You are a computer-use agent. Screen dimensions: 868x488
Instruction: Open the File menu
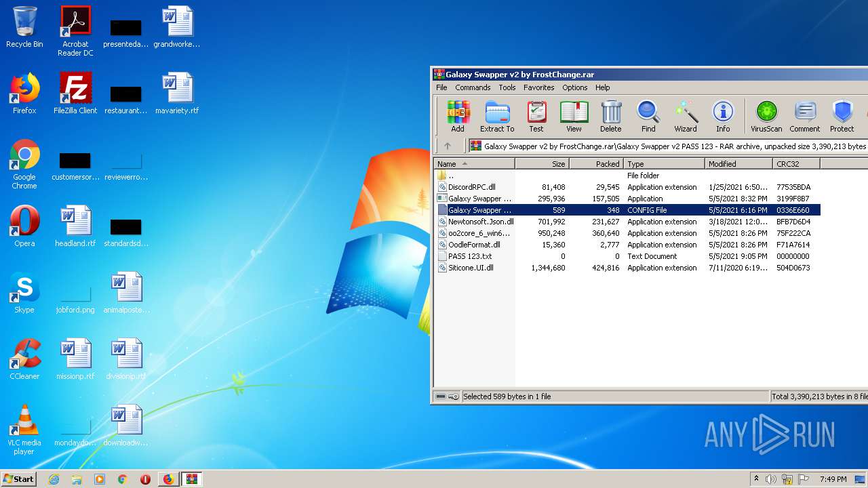pyautogui.click(x=441, y=87)
